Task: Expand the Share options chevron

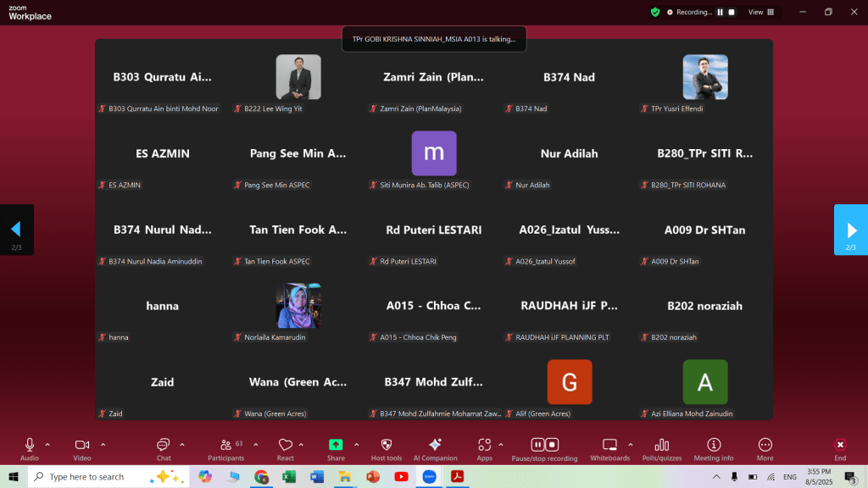Action: (x=356, y=444)
